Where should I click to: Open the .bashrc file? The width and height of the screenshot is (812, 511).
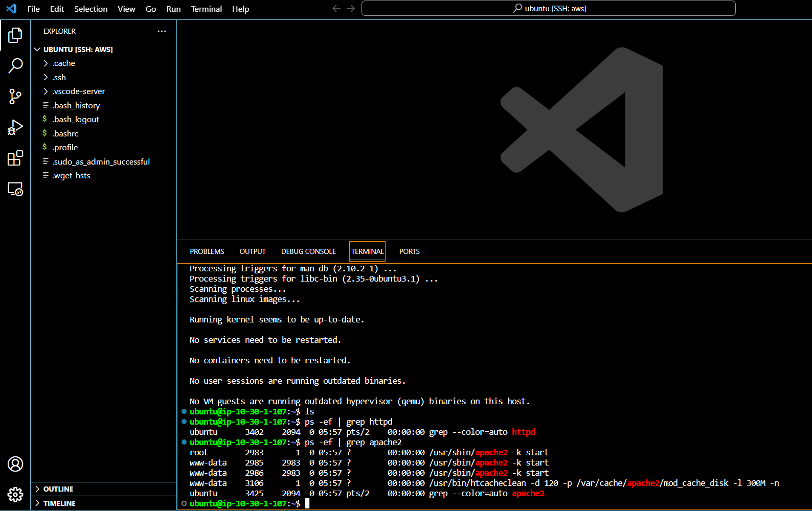tap(65, 133)
